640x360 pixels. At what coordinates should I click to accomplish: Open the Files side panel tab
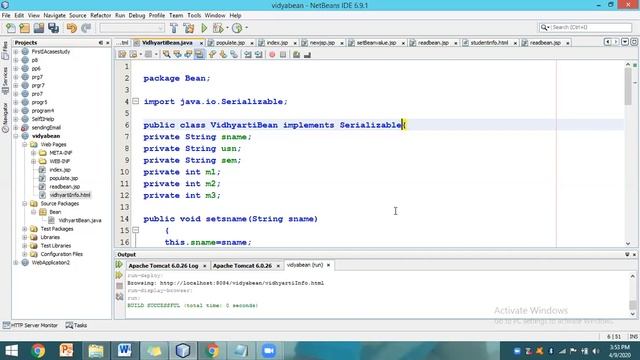(x=5, y=50)
